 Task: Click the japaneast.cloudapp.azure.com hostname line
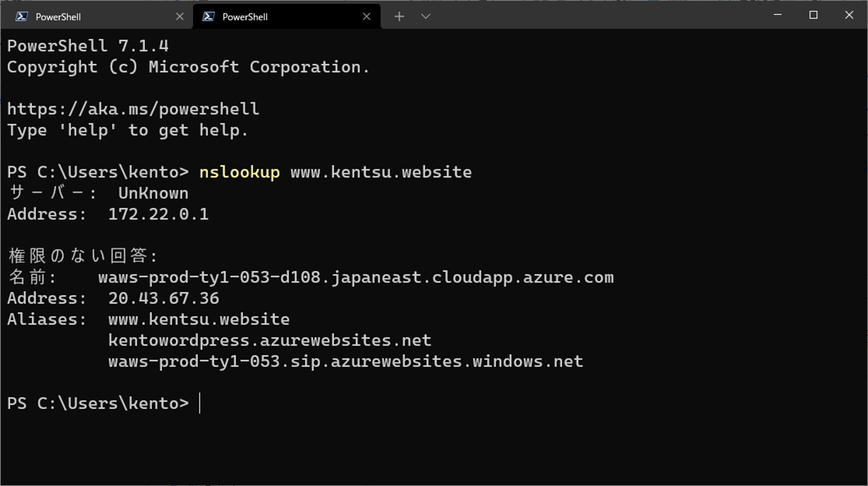[356, 277]
